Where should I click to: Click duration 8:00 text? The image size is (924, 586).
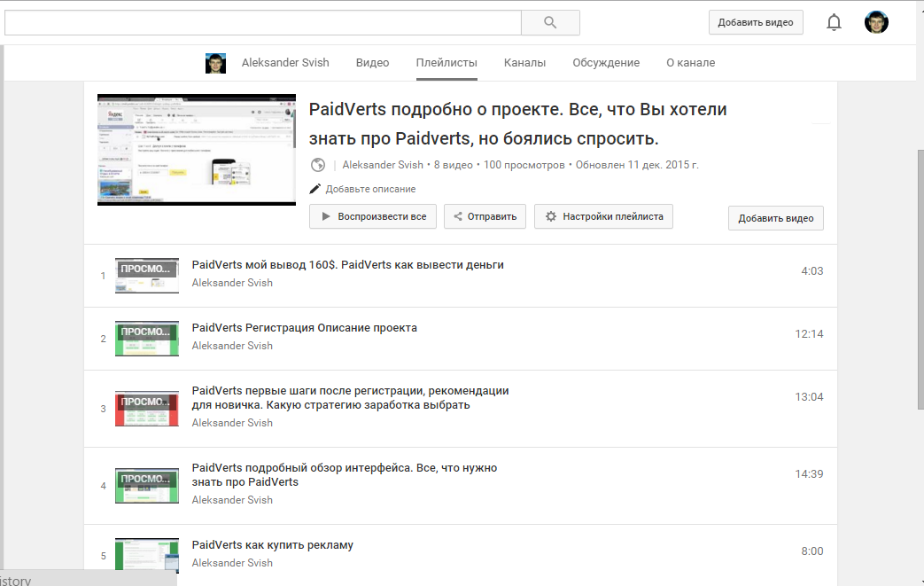click(x=812, y=551)
